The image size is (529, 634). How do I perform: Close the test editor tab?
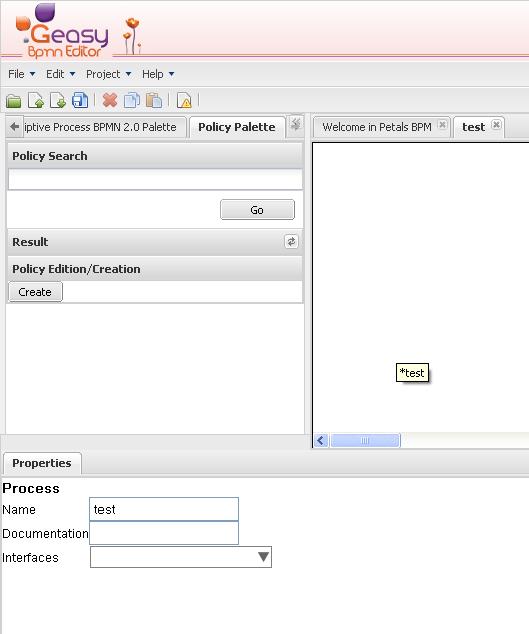496,125
